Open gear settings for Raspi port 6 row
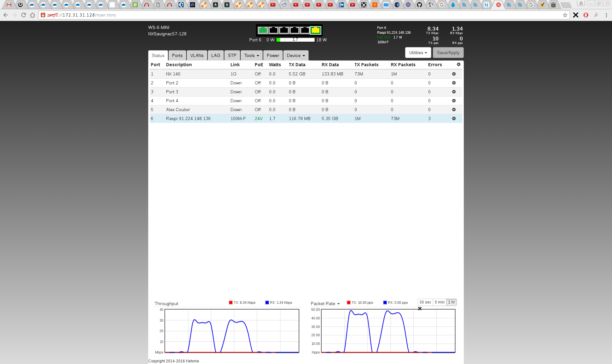The image size is (612, 364). pos(454,118)
